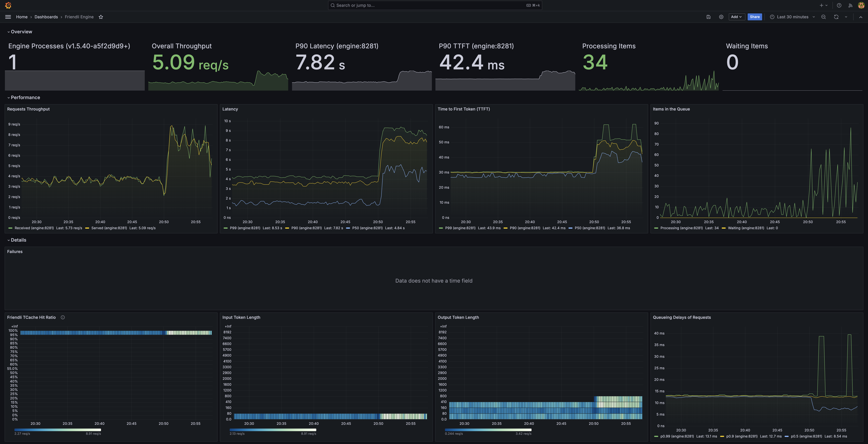Refresh the dashboard with the refresh icon
Viewport: 868px width, 444px height.
836,17
